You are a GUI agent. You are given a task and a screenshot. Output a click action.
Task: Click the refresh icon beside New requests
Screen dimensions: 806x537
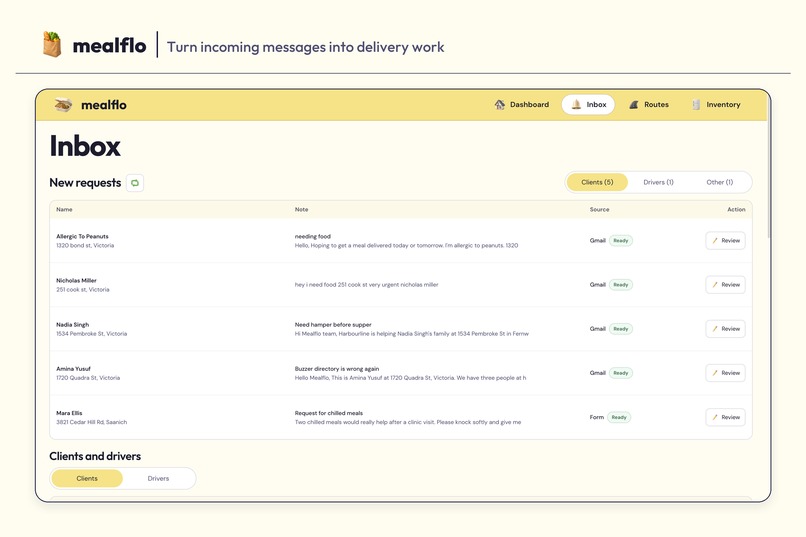135,183
